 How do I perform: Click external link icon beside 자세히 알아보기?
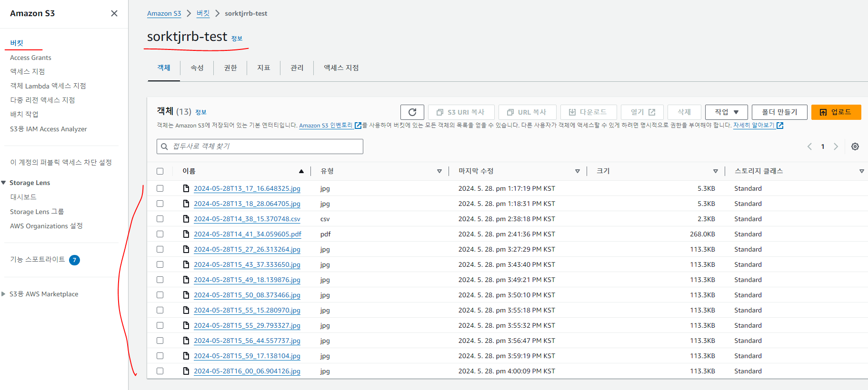(x=780, y=126)
